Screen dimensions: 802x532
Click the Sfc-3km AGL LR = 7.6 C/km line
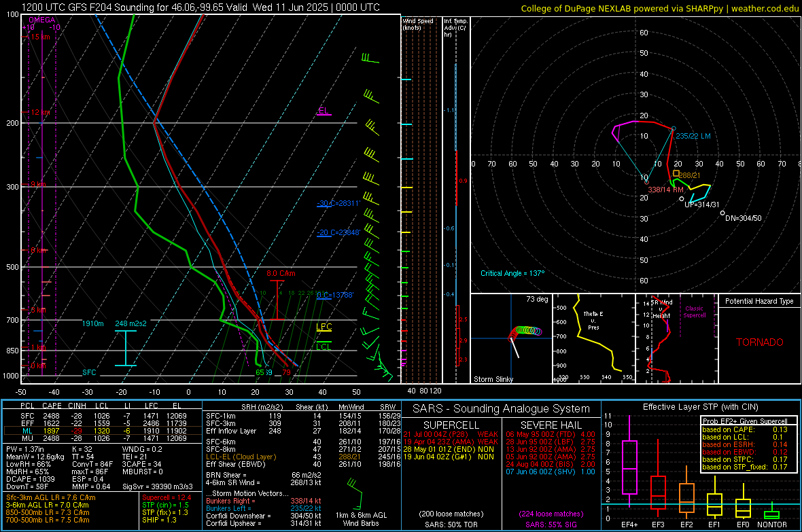(51, 497)
